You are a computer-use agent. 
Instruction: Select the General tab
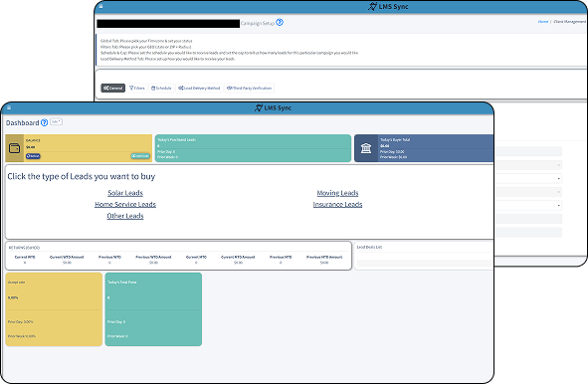tap(112, 89)
